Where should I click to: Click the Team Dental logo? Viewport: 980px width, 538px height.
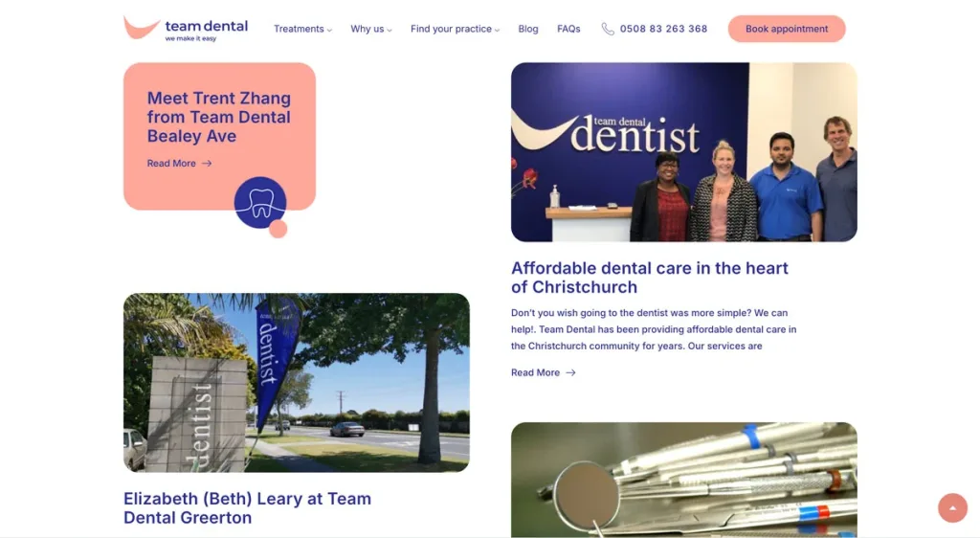coord(186,29)
